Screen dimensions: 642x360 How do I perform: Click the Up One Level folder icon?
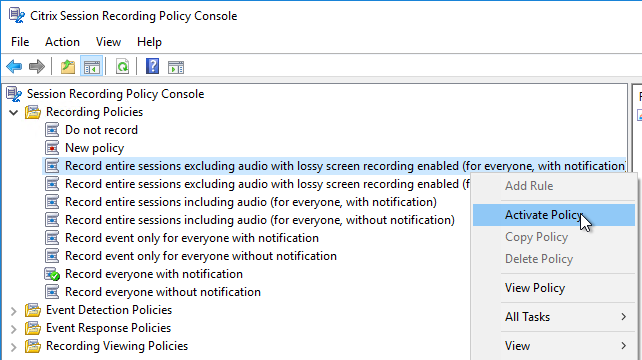click(x=68, y=66)
